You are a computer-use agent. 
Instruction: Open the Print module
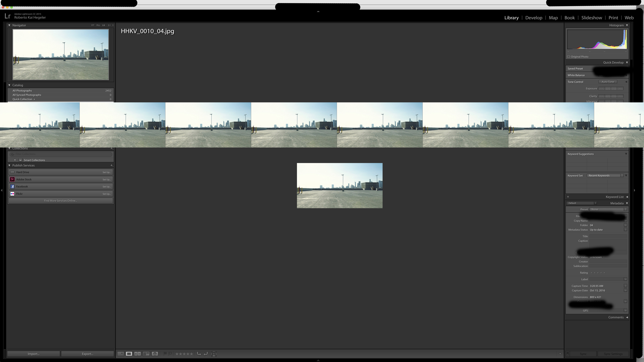coord(613,18)
